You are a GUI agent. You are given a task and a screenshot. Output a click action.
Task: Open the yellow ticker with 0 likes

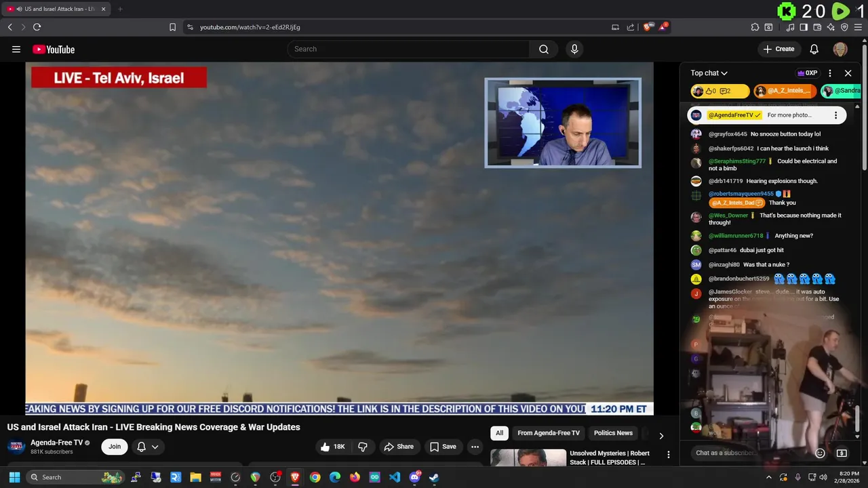pyautogui.click(x=719, y=91)
